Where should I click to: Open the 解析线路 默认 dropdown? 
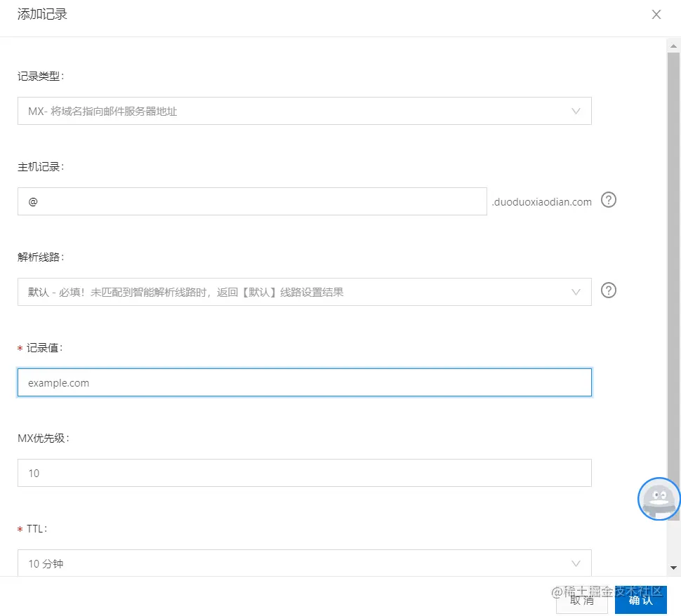coord(305,292)
